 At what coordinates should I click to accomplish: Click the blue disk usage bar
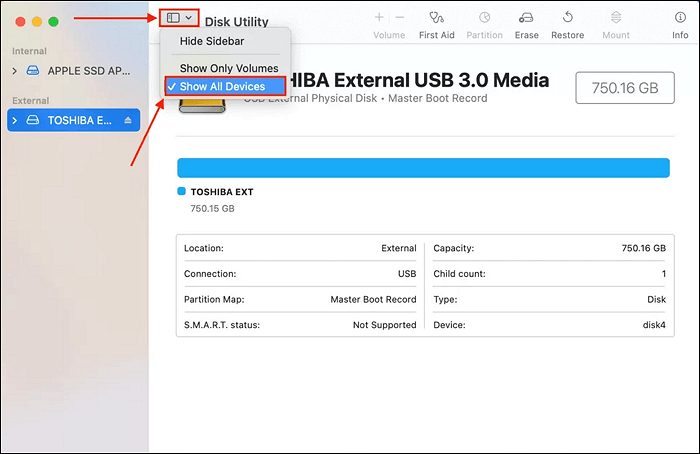[x=422, y=168]
